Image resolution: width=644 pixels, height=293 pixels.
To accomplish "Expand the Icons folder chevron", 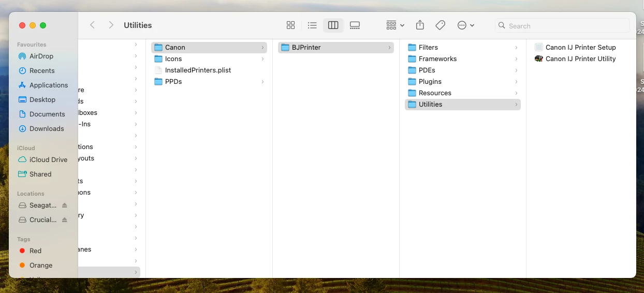I will 262,59.
